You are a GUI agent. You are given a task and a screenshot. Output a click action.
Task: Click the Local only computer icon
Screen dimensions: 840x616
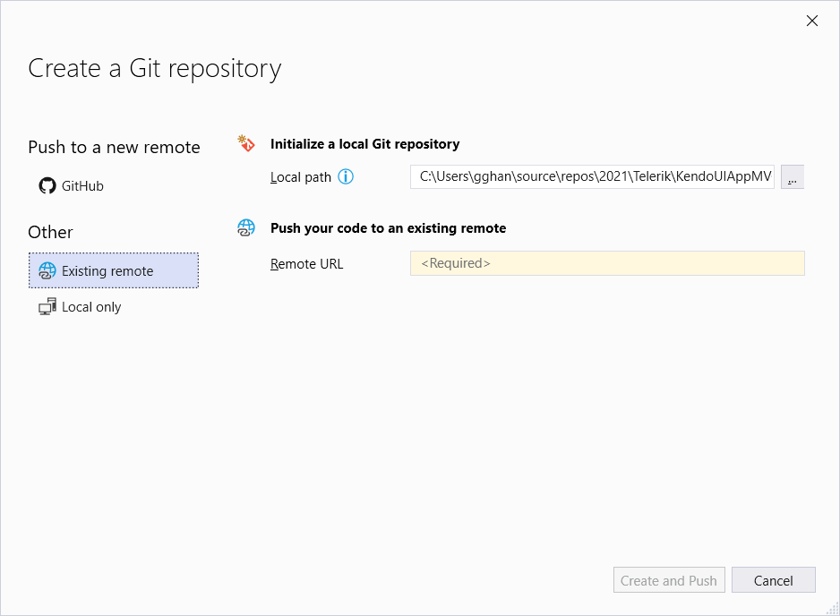click(47, 307)
